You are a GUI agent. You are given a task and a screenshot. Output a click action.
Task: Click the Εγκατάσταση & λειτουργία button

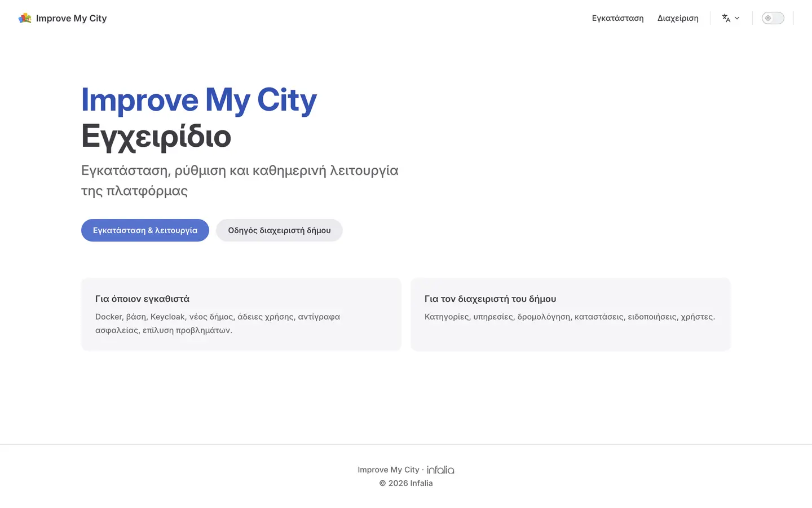[x=145, y=230]
